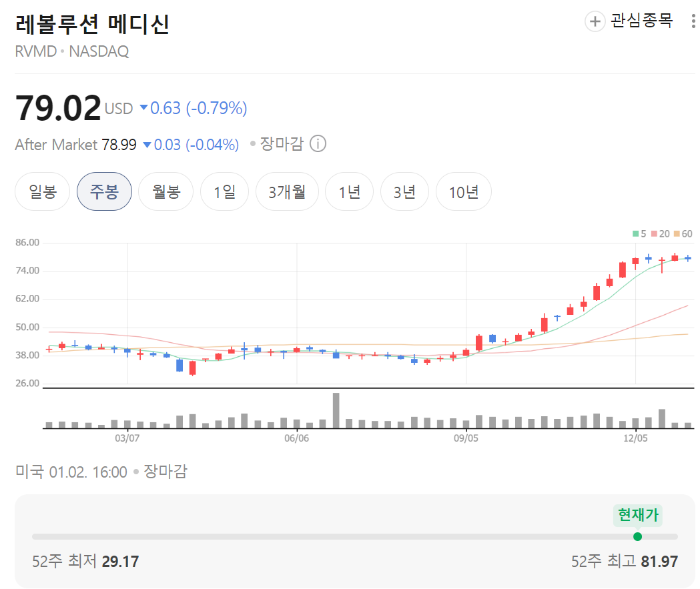The image size is (700, 589).
Task: Click the 74.00 price axis label
Action: [27, 270]
